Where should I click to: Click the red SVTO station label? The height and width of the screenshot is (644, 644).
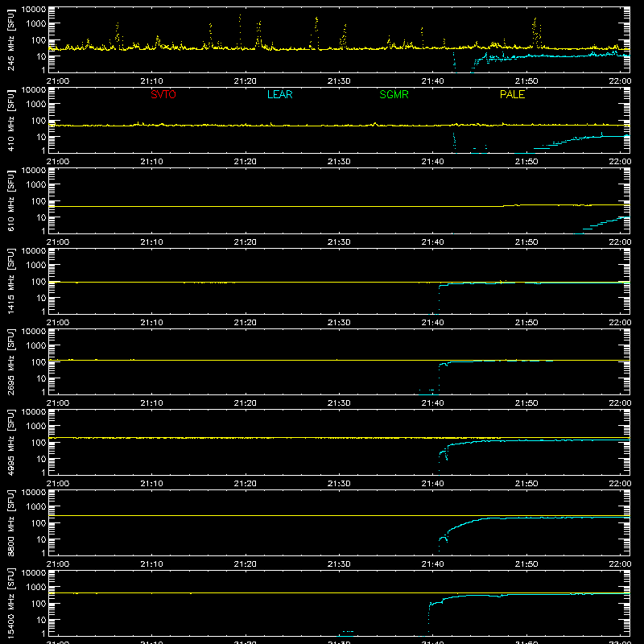click(x=163, y=94)
